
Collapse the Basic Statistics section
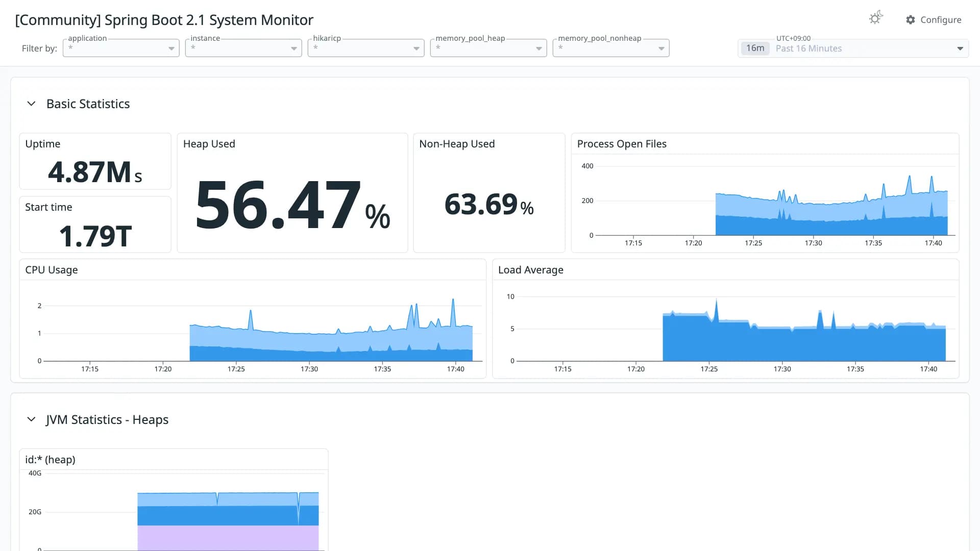point(31,104)
